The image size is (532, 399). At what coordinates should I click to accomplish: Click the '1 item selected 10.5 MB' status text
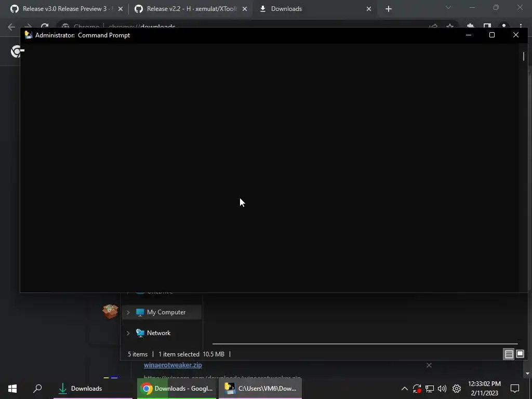pyautogui.click(x=191, y=354)
